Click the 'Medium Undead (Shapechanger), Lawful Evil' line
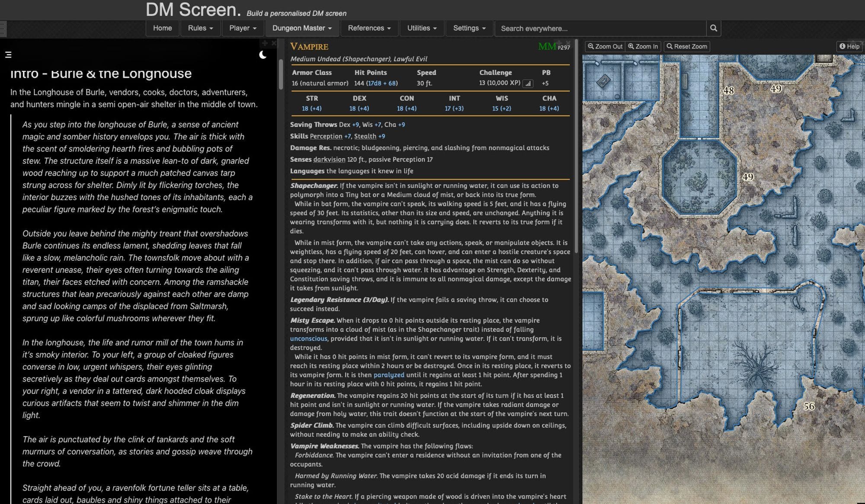865x504 pixels. point(359,59)
